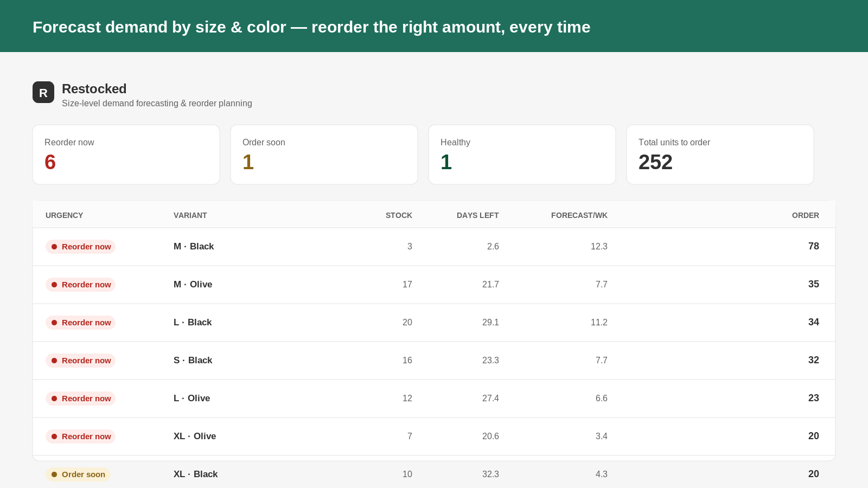Image resolution: width=868 pixels, height=488 pixels.
Task: Click Reorder now badge for XL · Olive
Action: pyautogui.click(x=80, y=436)
